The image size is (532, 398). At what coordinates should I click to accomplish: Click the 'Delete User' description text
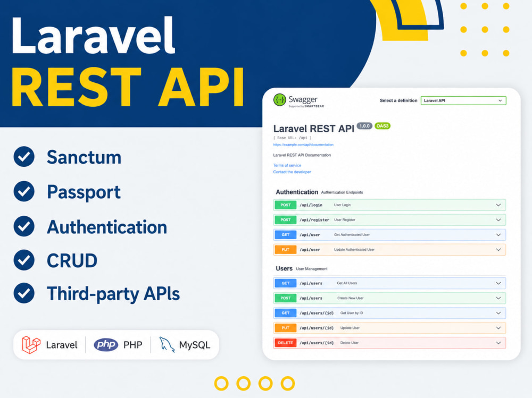(x=350, y=343)
